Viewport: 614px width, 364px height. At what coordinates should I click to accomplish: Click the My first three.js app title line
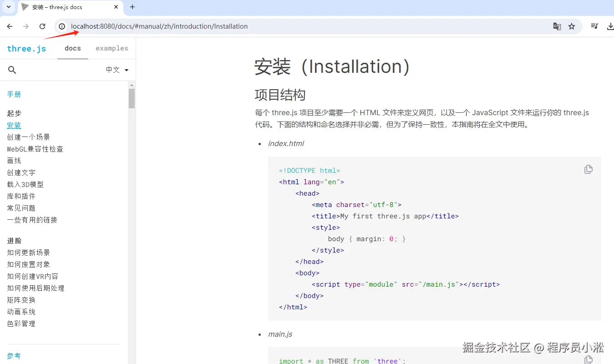pyautogui.click(x=385, y=216)
